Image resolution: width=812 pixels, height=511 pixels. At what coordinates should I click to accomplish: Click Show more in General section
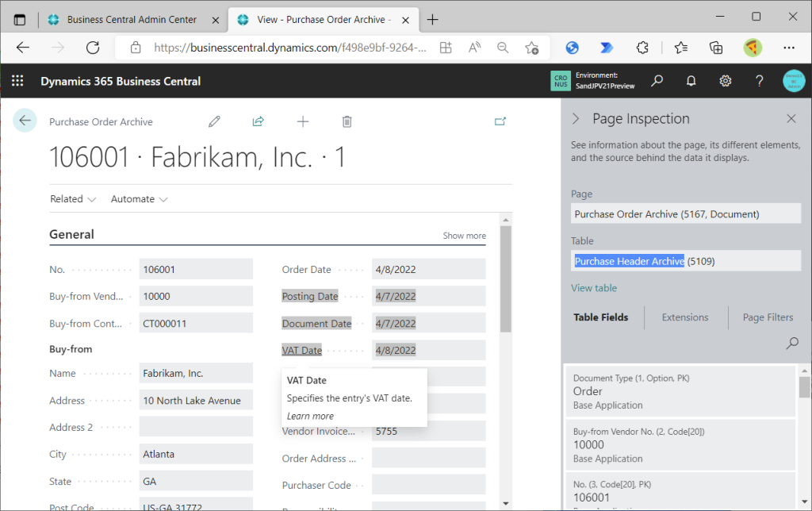(464, 236)
